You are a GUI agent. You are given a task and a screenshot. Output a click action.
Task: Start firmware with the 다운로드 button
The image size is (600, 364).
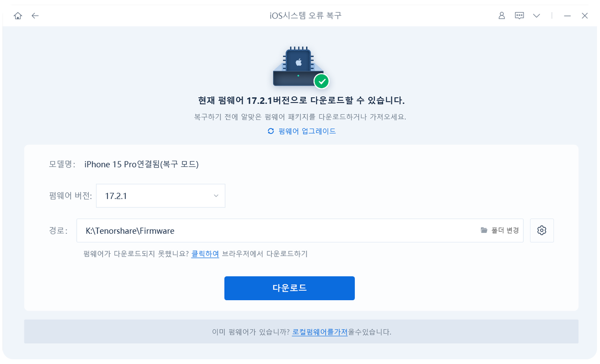click(289, 288)
